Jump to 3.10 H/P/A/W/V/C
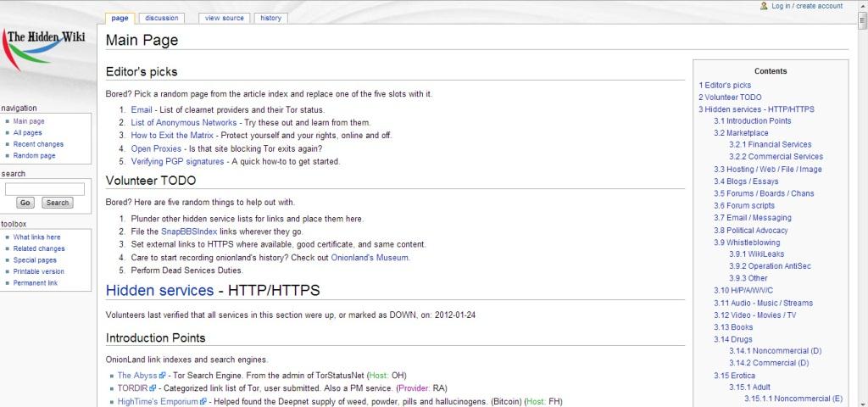This screenshot has height=407, width=868. coord(743,290)
